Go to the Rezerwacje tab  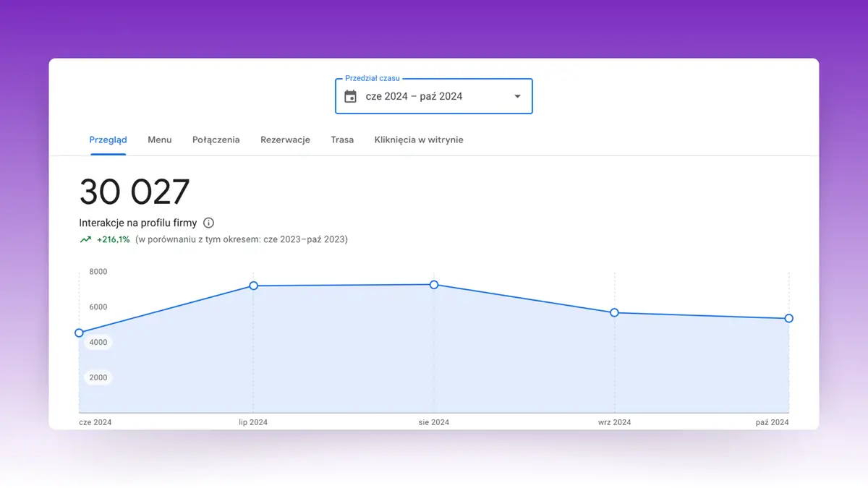tap(285, 140)
